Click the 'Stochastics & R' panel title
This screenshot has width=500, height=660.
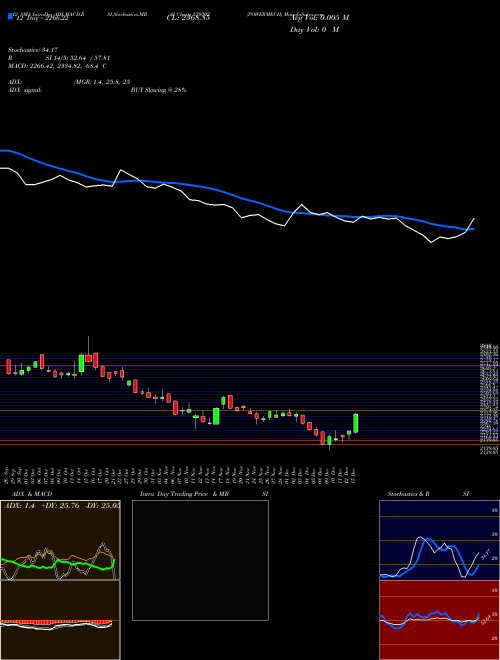pos(409,494)
